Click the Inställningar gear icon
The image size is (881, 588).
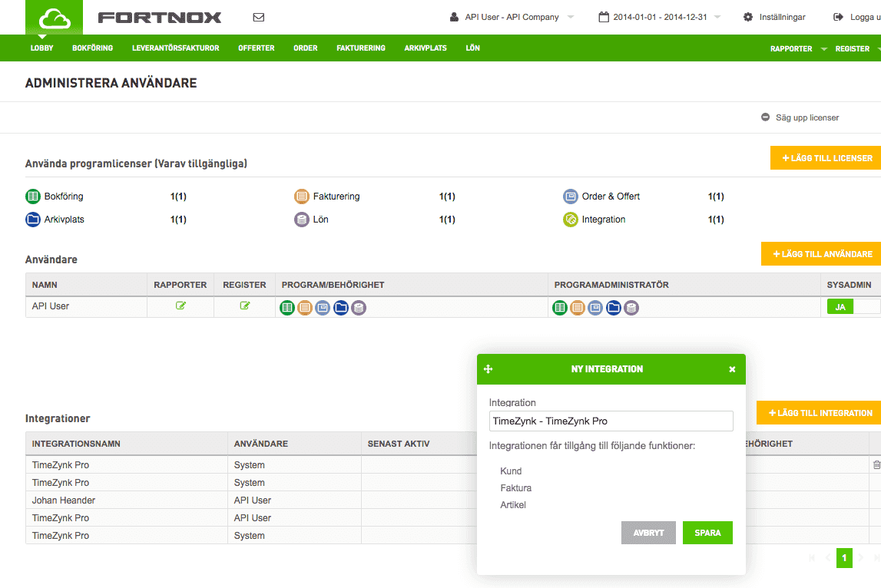[748, 17]
